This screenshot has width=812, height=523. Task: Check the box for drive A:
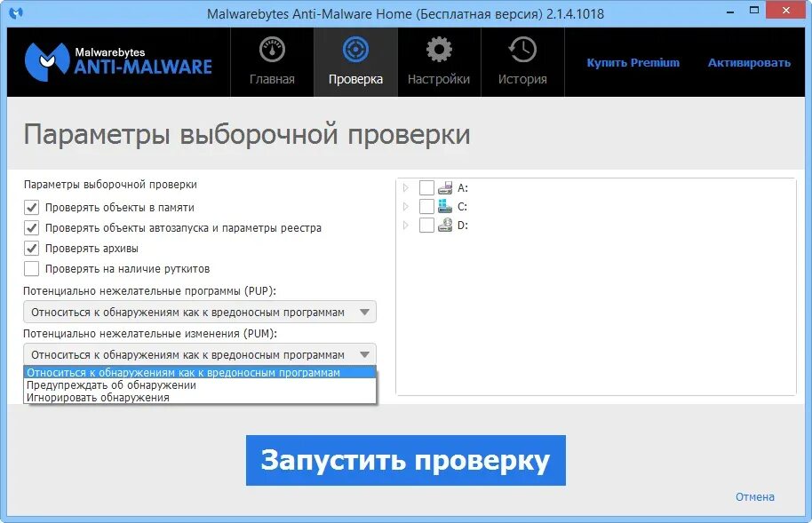pos(426,187)
